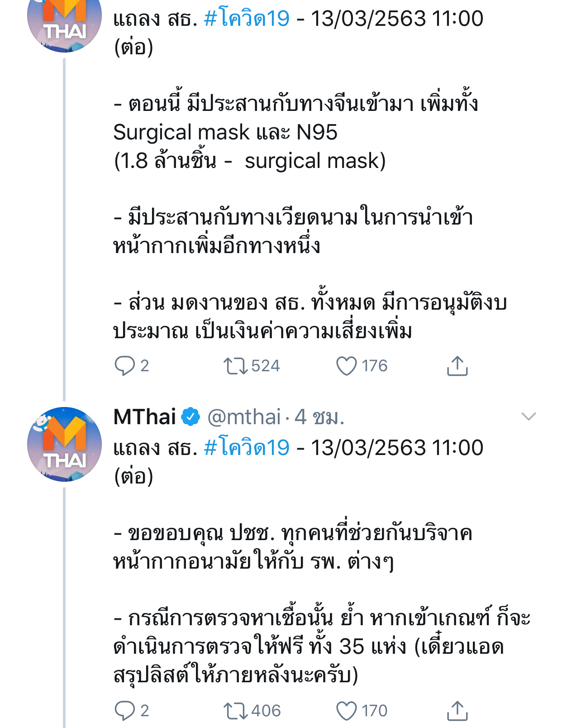The width and height of the screenshot is (562, 728).
Task: Like the tweet with 170 likes
Action: [347, 711]
